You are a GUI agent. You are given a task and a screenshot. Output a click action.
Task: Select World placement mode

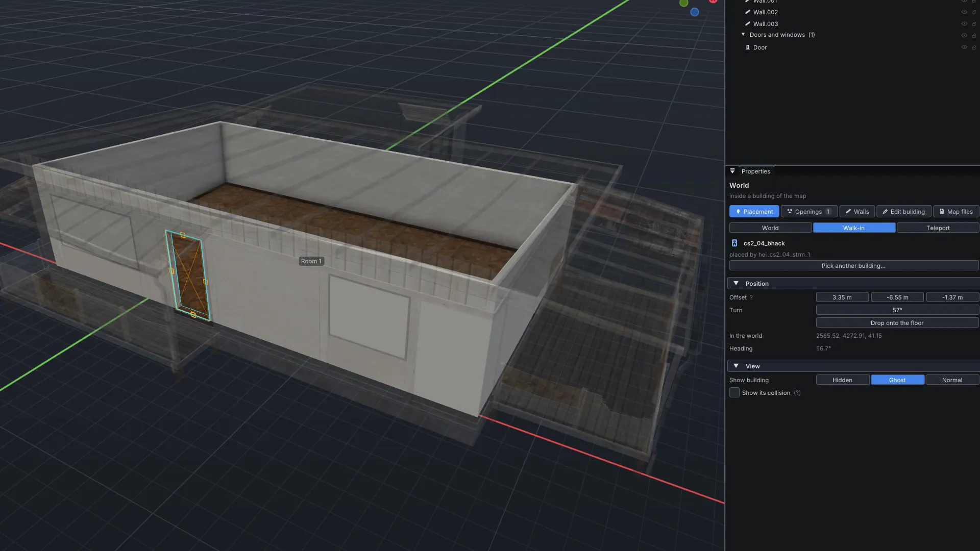click(770, 228)
